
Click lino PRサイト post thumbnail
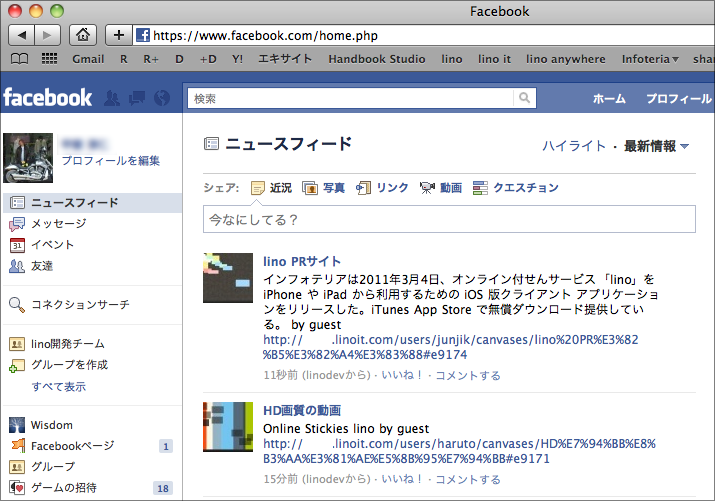228,278
